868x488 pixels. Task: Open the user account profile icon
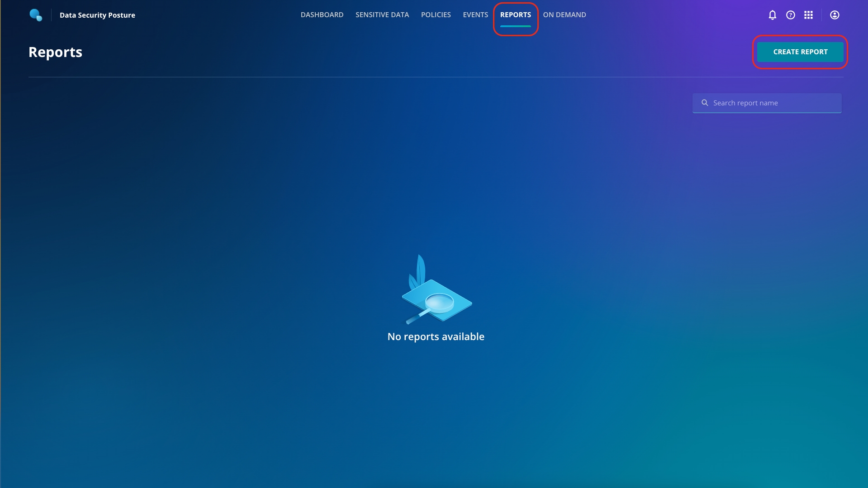tap(835, 15)
